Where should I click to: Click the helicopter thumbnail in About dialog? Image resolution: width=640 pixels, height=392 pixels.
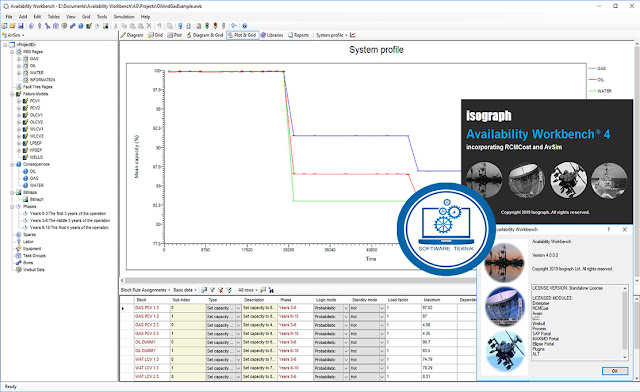[x=504, y=350]
